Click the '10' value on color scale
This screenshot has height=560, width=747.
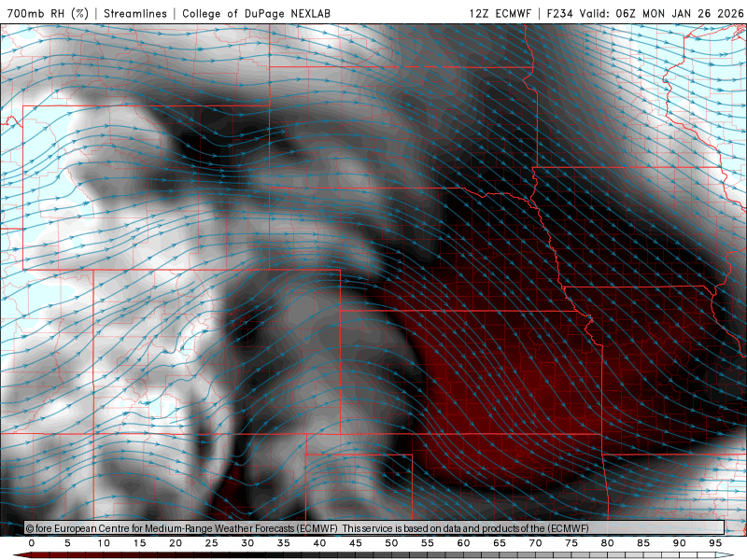tap(104, 543)
